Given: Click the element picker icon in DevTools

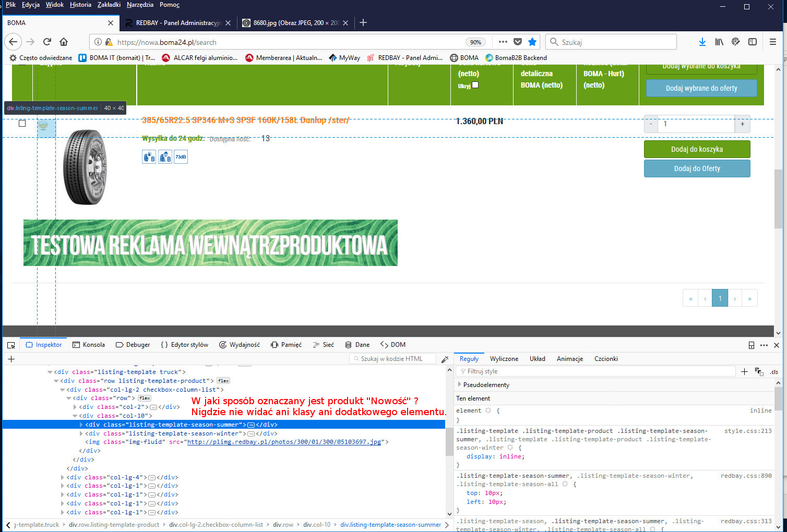Looking at the screenshot, I should coord(11,345).
